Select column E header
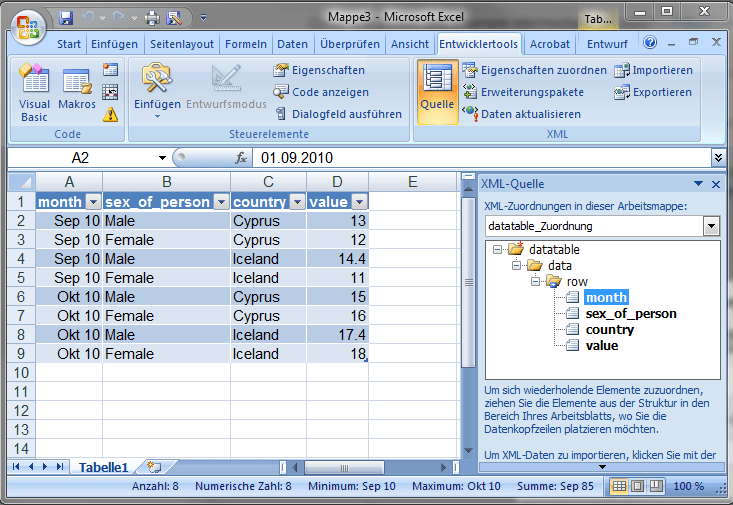Image resolution: width=733 pixels, height=505 pixels. coord(413,181)
